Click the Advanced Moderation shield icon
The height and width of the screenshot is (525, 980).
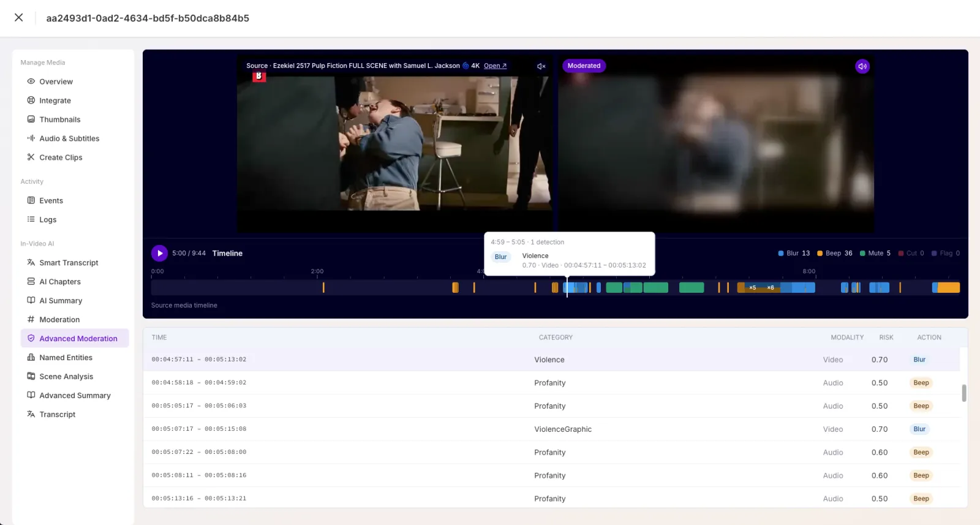tap(31, 338)
